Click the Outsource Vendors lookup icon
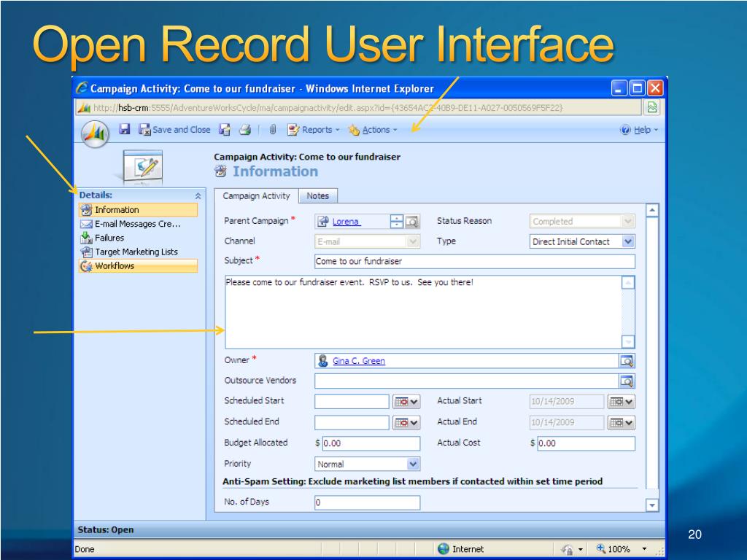 pyautogui.click(x=627, y=381)
